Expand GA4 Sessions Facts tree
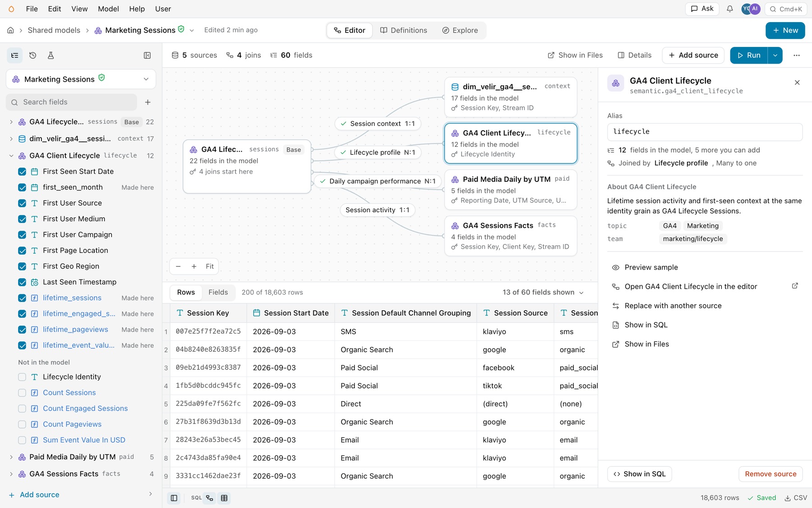812x508 pixels. (x=11, y=474)
